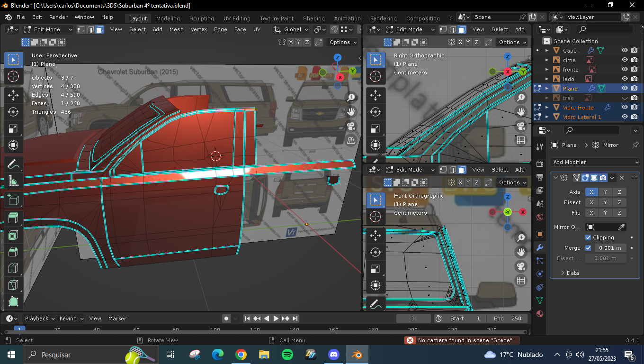Switch to the Shading workspace tab
The width and height of the screenshot is (644, 364).
(x=314, y=18)
